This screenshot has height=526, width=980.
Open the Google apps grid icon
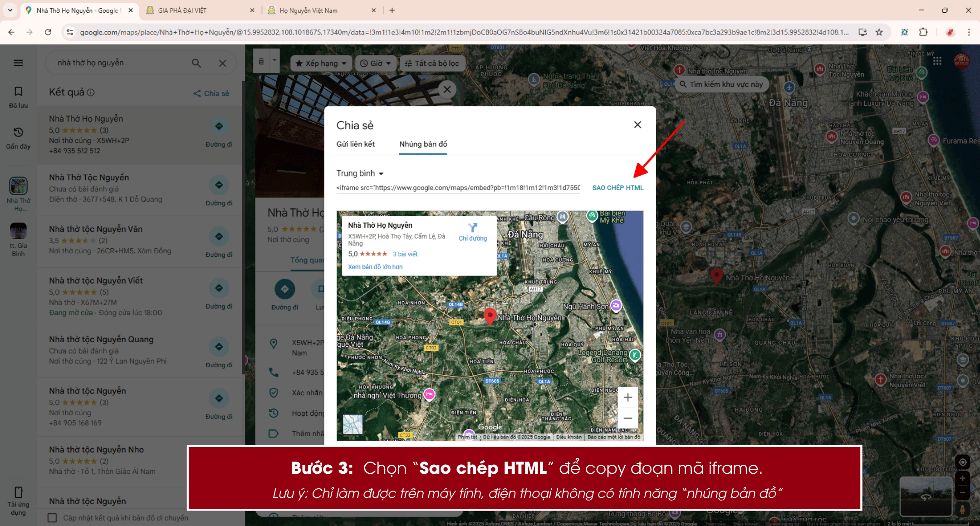(x=938, y=60)
